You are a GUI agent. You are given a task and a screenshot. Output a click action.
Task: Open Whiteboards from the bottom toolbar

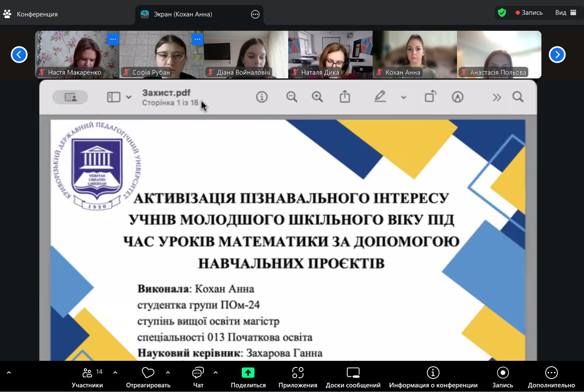[x=353, y=377]
